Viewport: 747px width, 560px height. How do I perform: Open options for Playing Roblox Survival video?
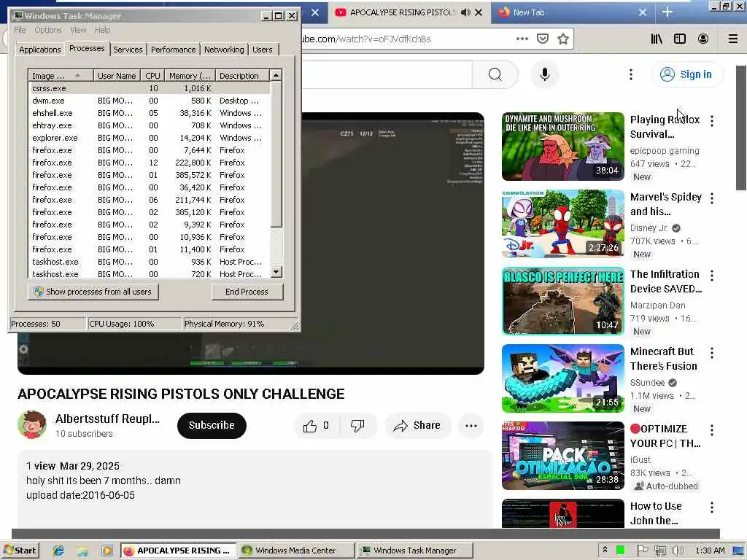point(712,121)
